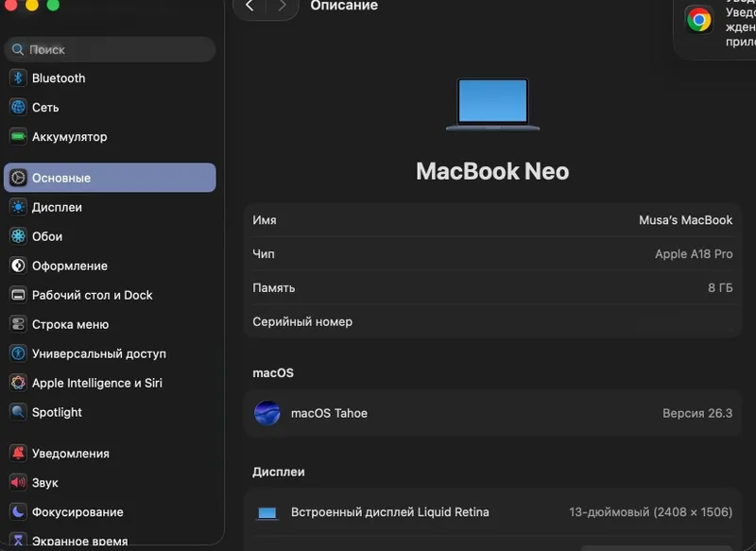Focus the Поиск search field
Image resolution: width=756 pixels, height=551 pixels.
110,49
